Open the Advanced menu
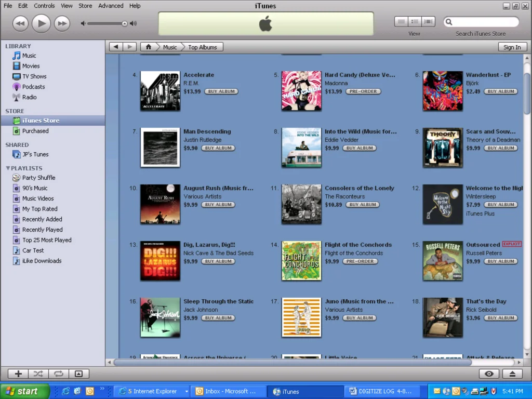Image resolution: width=532 pixels, height=399 pixels. [111, 6]
